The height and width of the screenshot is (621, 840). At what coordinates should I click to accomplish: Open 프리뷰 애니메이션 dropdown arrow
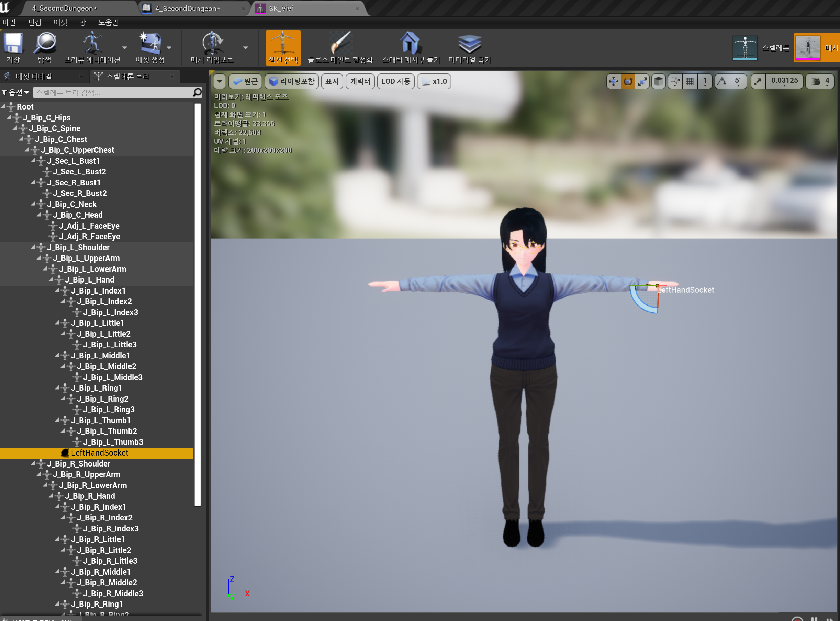(x=124, y=48)
